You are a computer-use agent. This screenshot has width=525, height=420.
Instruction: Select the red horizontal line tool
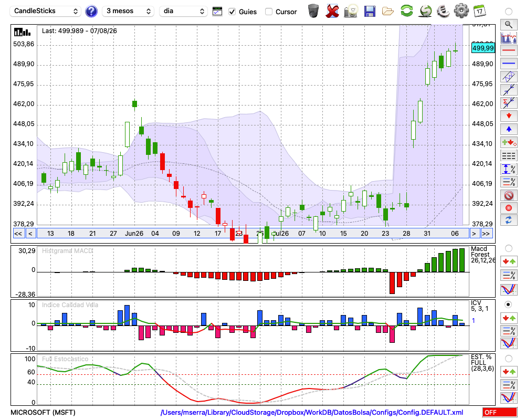click(509, 50)
